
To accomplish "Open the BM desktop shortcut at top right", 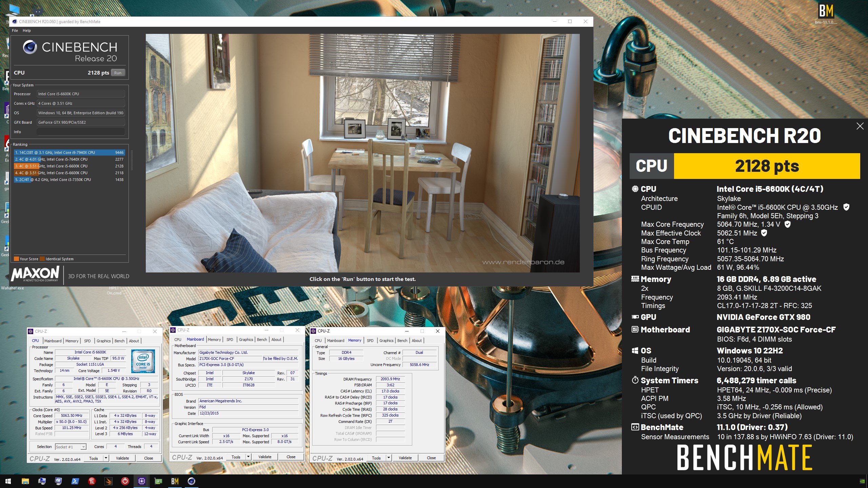I will [x=826, y=14].
